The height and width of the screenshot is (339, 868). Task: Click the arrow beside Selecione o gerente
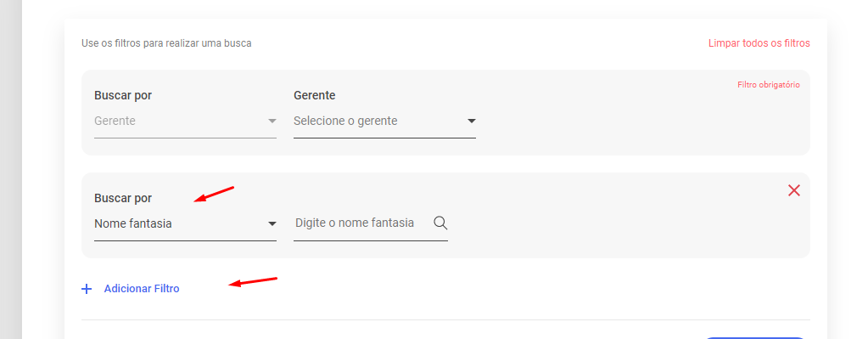tap(472, 121)
